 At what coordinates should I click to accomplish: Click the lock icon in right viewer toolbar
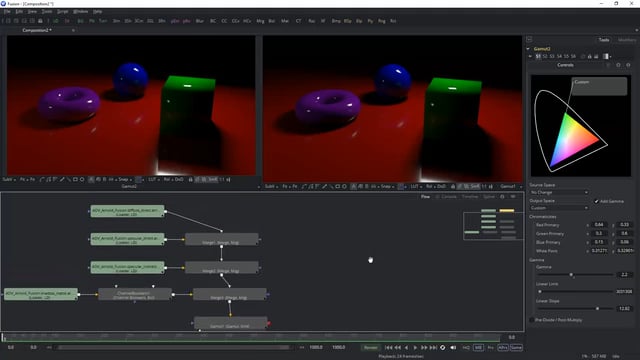453,187
